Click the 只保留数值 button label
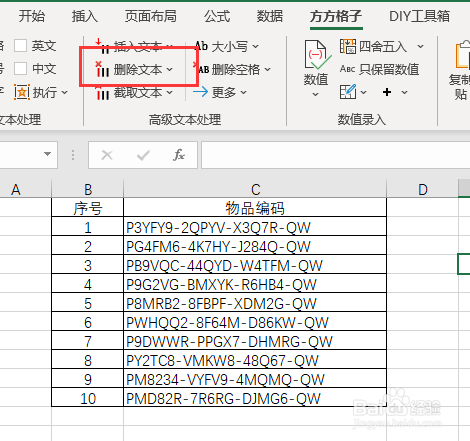The width and height of the screenshot is (470, 441). [389, 69]
